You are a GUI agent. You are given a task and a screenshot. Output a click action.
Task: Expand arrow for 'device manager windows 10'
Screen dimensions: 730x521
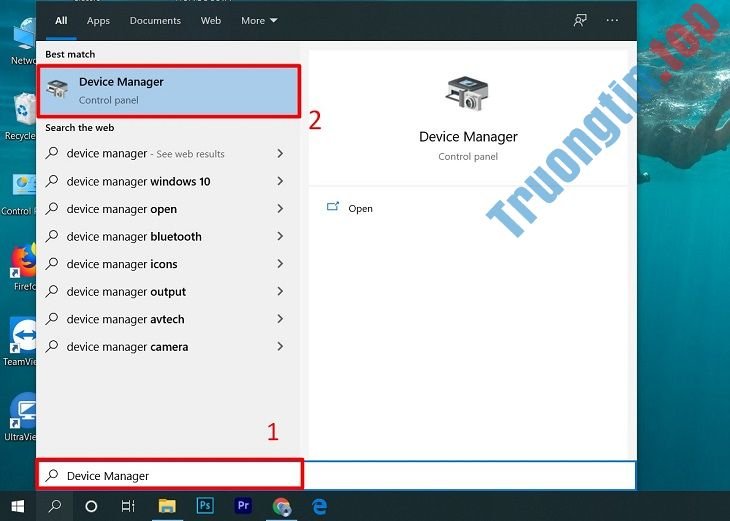[x=280, y=182]
